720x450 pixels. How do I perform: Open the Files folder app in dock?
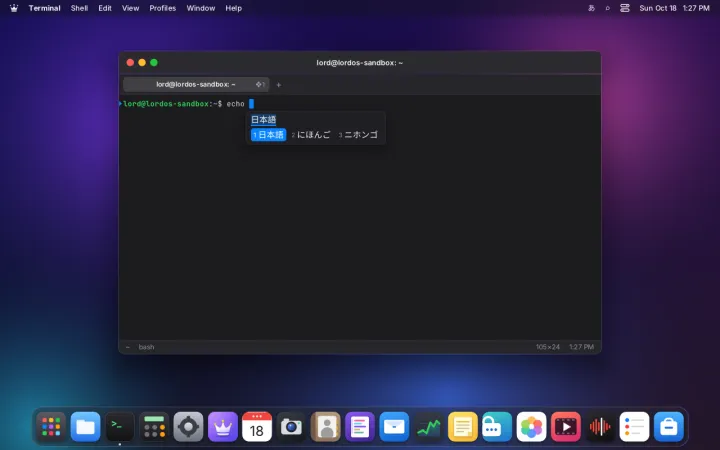click(x=85, y=427)
